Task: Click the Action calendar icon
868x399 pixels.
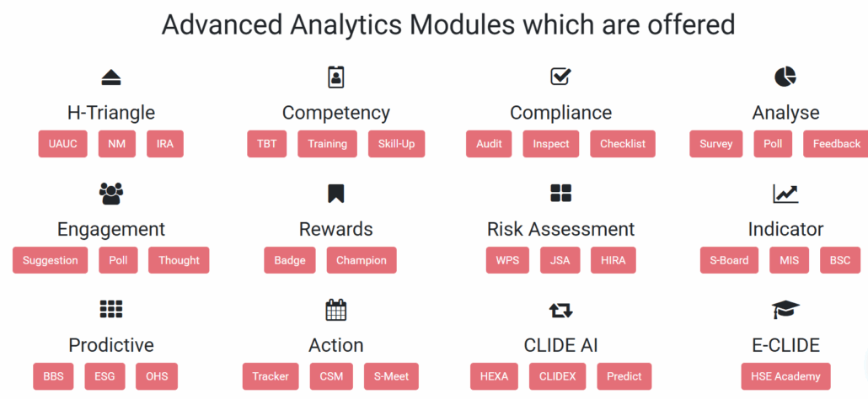Action: click(336, 310)
